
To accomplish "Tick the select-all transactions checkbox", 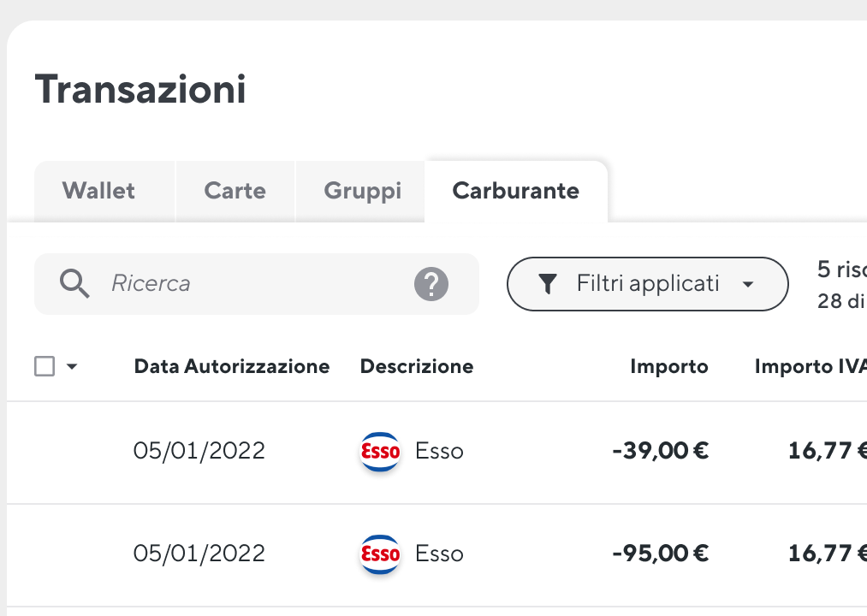I will coord(45,366).
